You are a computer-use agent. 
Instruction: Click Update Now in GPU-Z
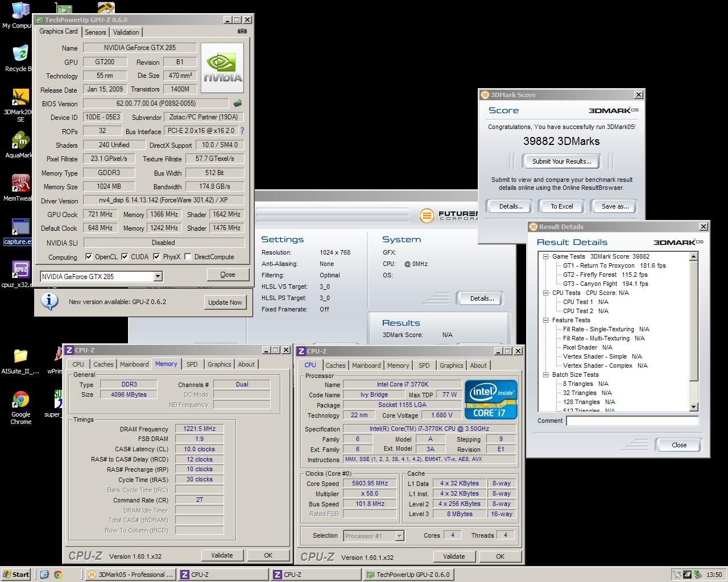pos(225,302)
